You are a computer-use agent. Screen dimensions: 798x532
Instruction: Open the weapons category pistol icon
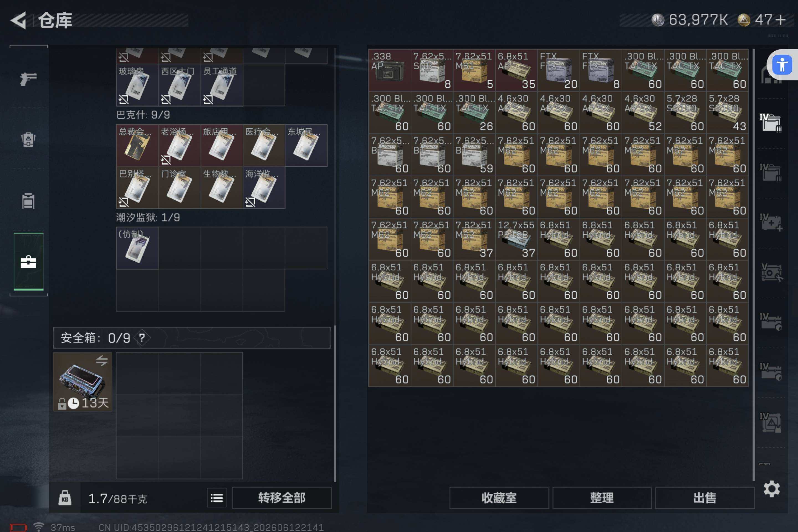pos(29,79)
